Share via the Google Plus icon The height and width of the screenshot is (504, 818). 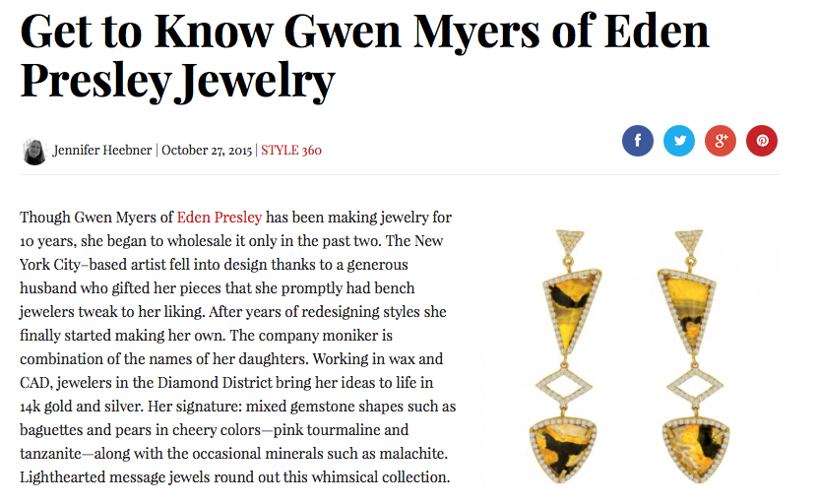pos(721,141)
